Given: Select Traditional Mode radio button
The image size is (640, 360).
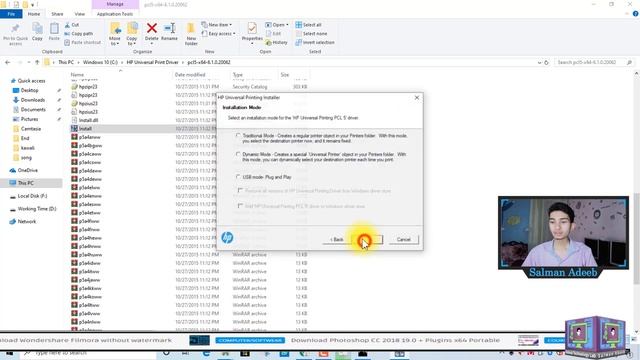Looking at the screenshot, I should click(238, 136).
